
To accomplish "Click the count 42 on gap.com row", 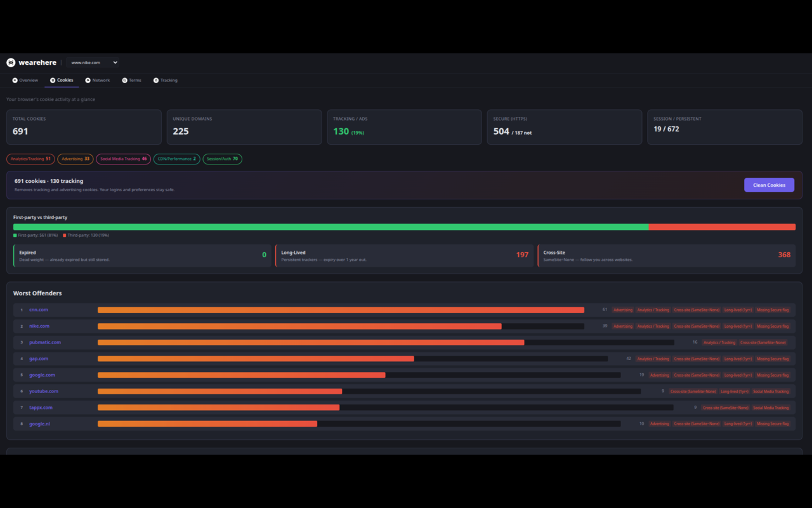I will tap(629, 359).
